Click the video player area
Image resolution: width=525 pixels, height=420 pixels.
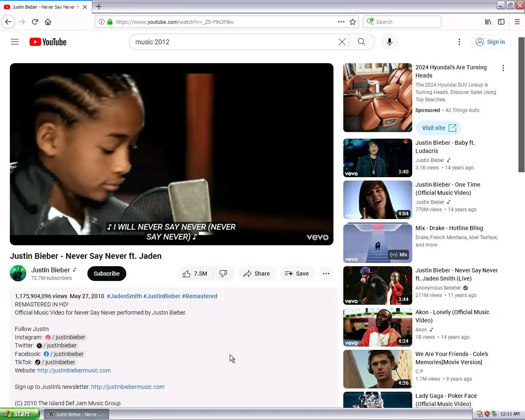coord(171,154)
